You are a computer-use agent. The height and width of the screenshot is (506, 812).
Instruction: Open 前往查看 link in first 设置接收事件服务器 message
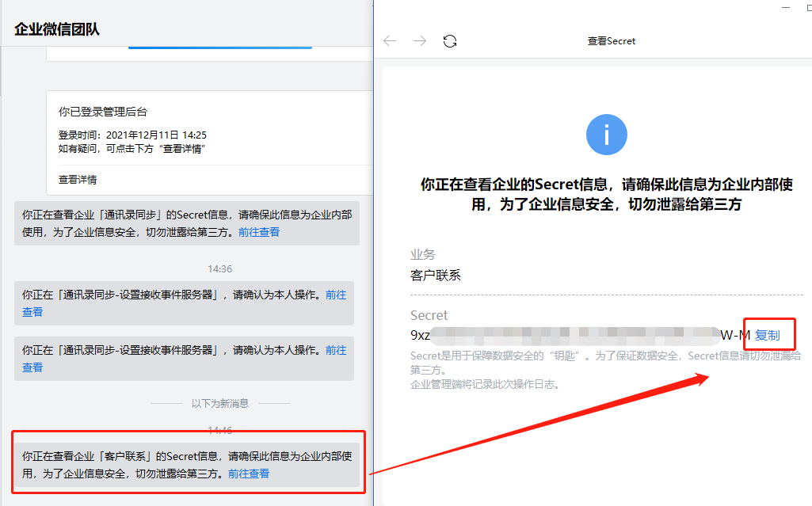(336, 295)
